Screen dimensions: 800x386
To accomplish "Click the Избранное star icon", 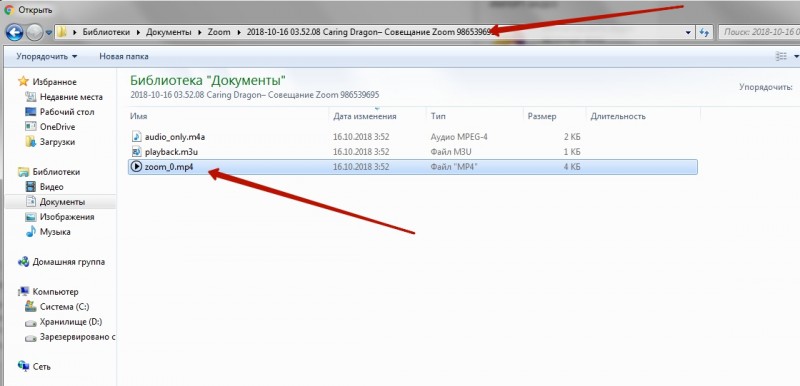I will tap(23, 82).
